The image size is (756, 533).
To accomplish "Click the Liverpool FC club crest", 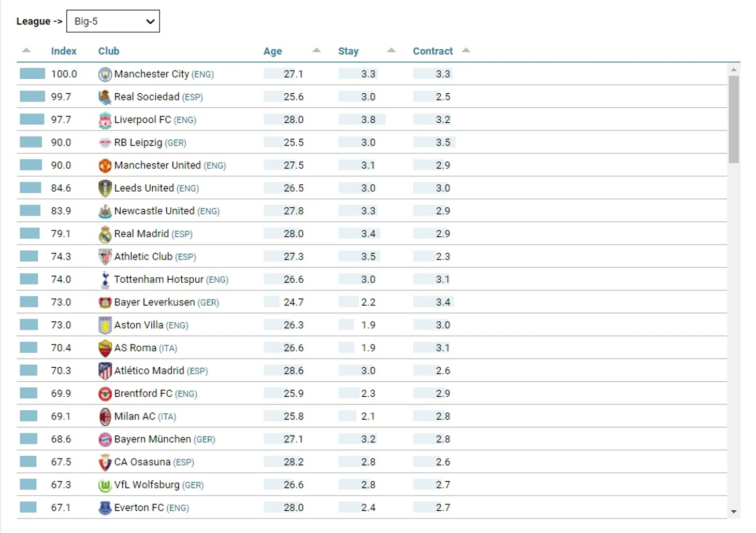I will pyautogui.click(x=105, y=120).
